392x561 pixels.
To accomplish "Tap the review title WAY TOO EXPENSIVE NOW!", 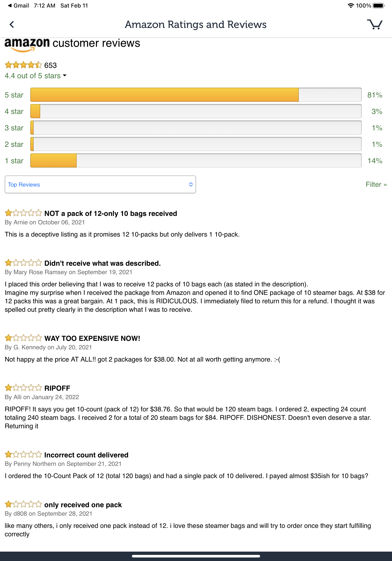I will (92, 338).
